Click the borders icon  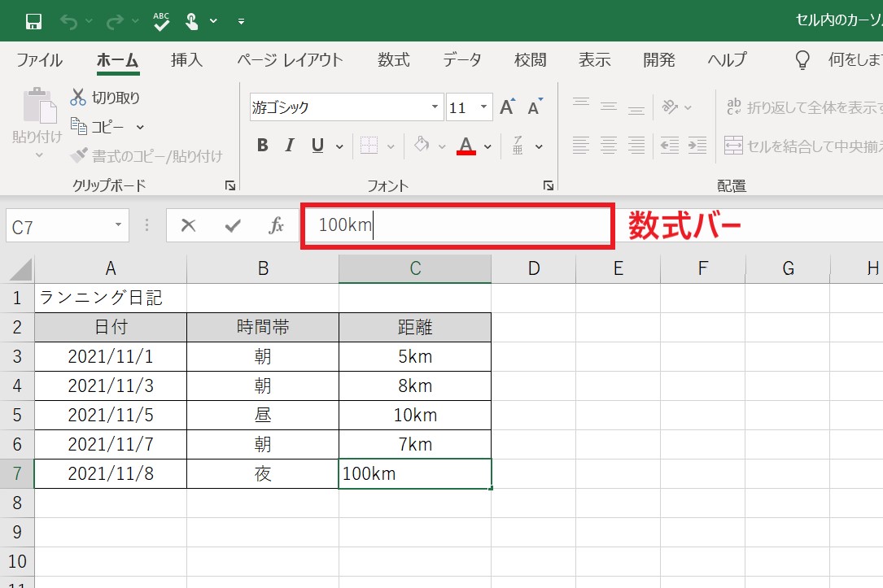click(369, 146)
